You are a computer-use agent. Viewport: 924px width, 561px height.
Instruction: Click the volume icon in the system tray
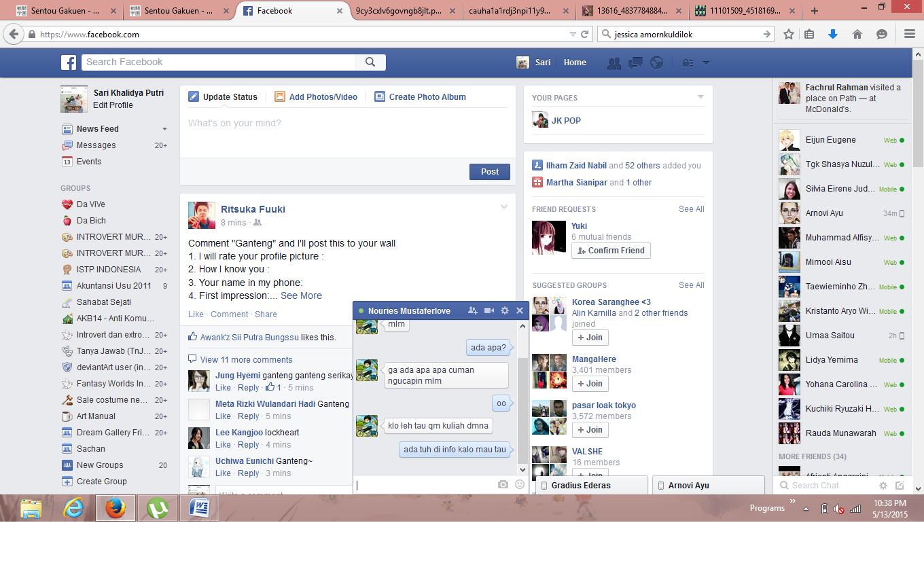(x=840, y=509)
